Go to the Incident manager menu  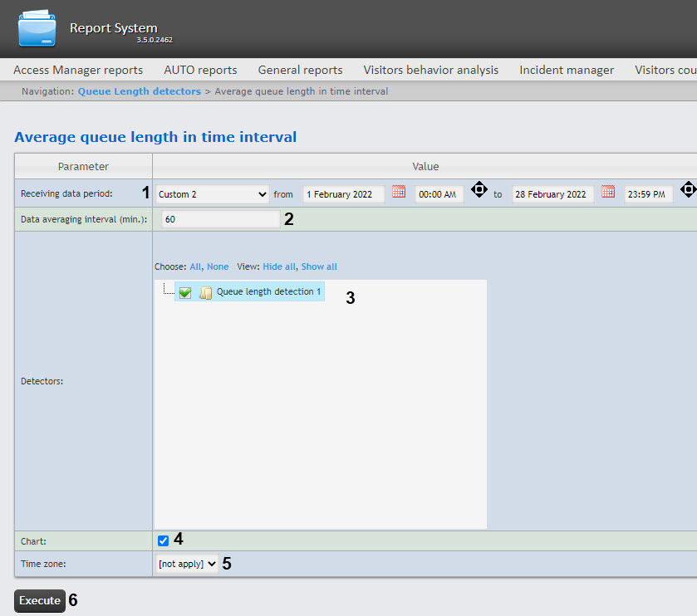tap(567, 70)
